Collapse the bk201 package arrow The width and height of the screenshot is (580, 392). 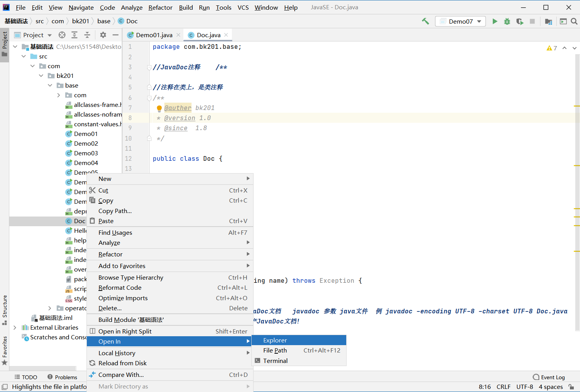(41, 76)
